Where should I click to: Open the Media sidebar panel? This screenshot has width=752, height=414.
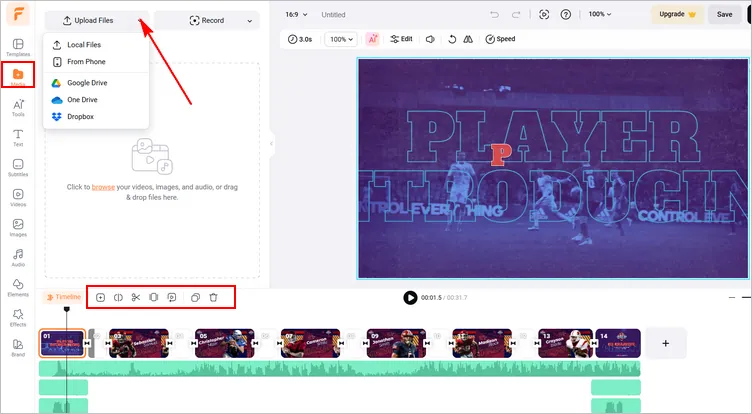(18, 75)
